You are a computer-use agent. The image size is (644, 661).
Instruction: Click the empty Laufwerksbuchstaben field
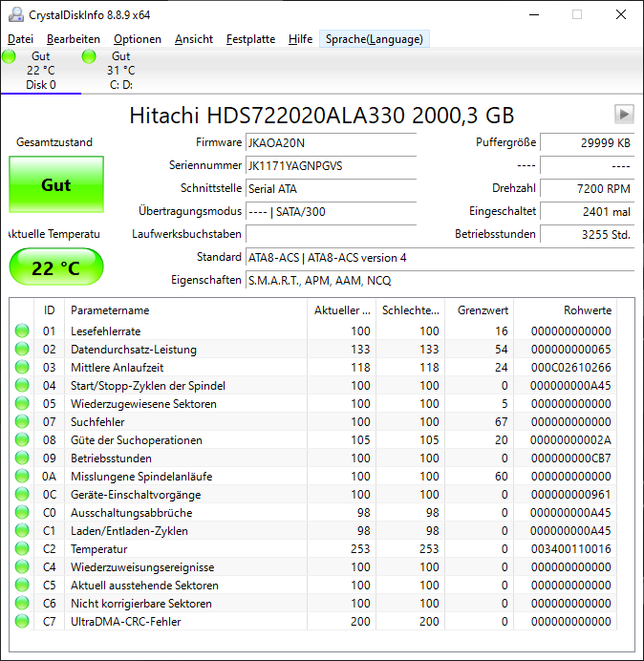(x=331, y=234)
